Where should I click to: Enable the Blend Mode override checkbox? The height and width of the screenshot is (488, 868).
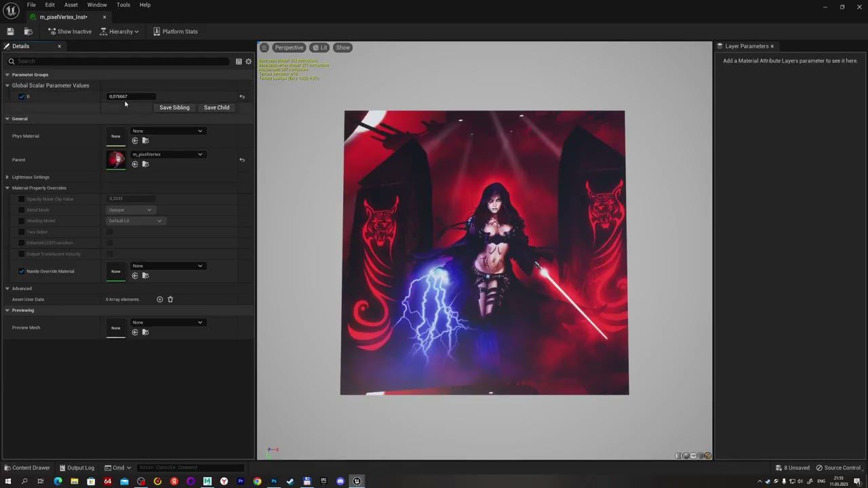pyautogui.click(x=22, y=210)
